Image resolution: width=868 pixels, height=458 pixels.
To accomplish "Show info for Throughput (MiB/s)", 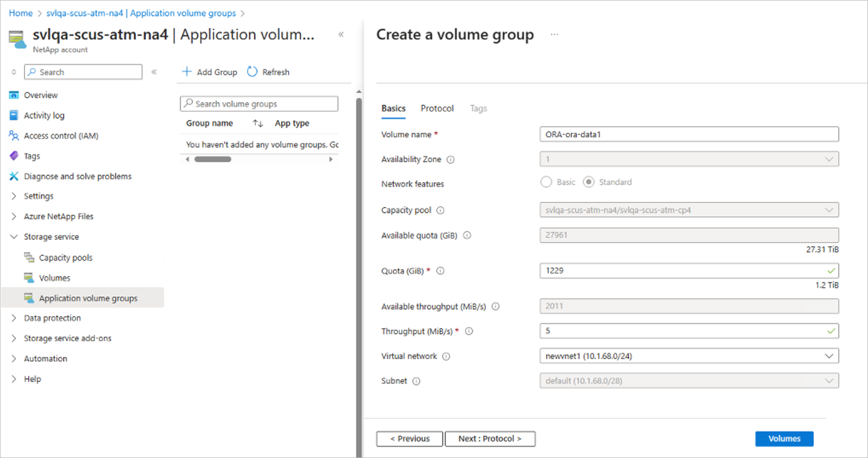I will (469, 331).
